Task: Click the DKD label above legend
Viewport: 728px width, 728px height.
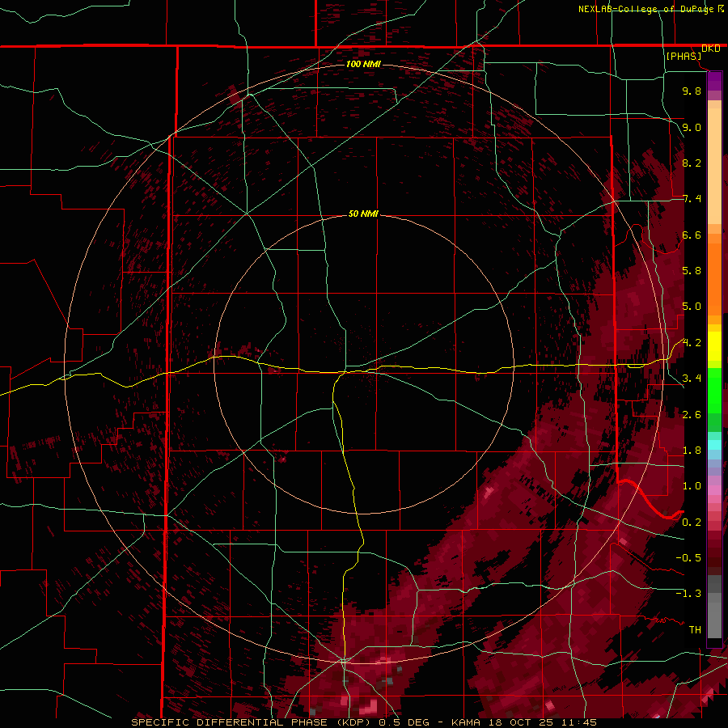Action: 710,49
